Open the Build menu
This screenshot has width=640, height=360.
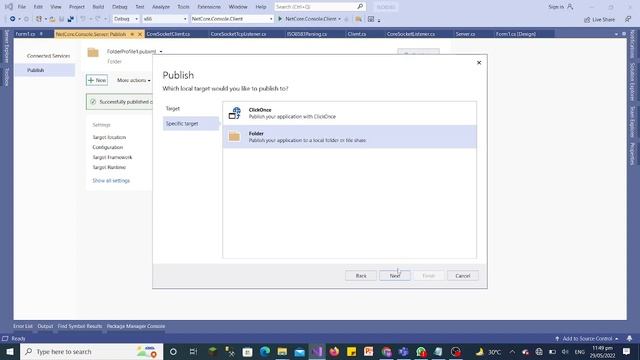(98, 7)
